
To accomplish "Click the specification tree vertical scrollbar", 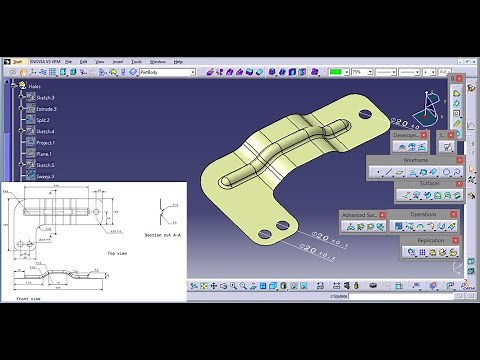I will tap(7, 131).
